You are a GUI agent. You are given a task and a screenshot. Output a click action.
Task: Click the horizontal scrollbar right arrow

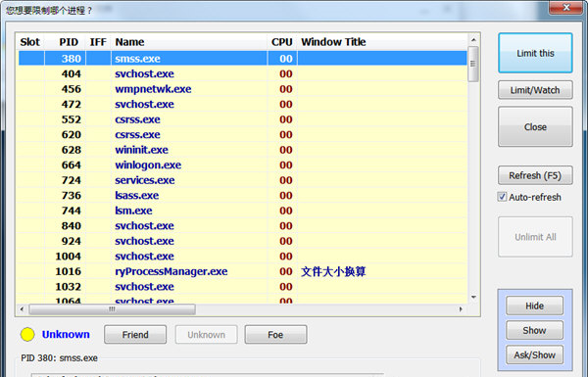click(461, 309)
